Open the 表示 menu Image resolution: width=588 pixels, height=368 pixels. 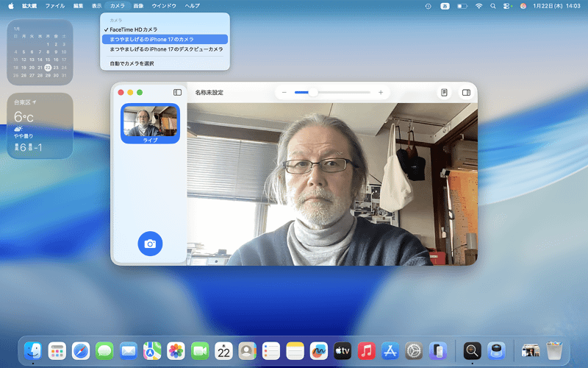(97, 6)
